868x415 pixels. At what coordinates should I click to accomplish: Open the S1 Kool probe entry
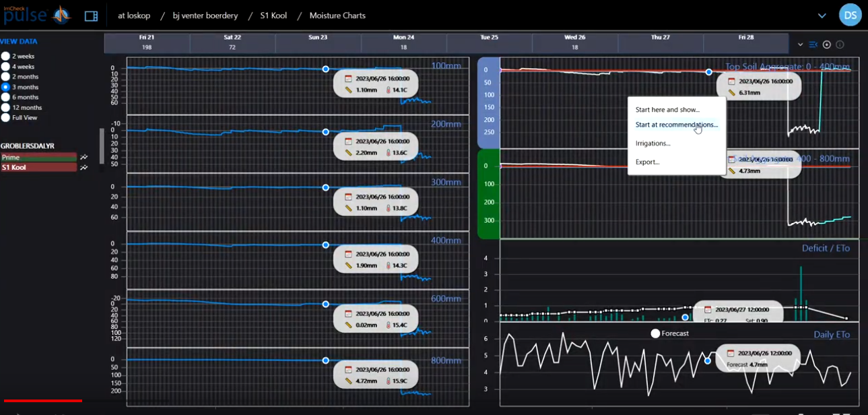point(38,167)
